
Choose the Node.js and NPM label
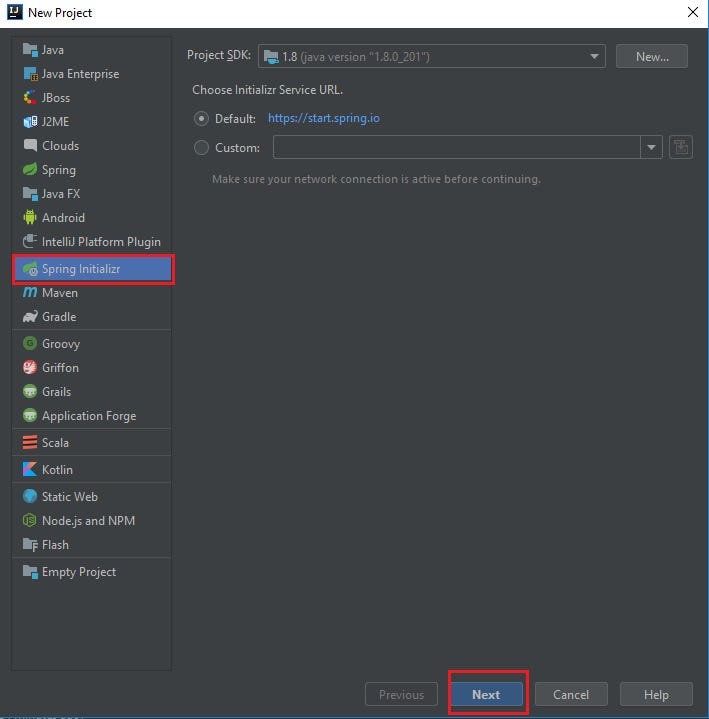89,520
